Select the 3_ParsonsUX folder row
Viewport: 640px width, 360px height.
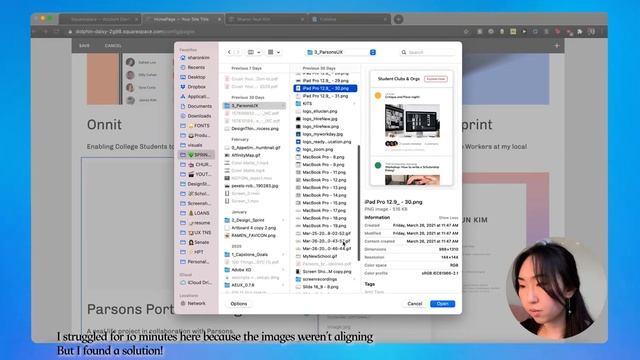coord(254,106)
